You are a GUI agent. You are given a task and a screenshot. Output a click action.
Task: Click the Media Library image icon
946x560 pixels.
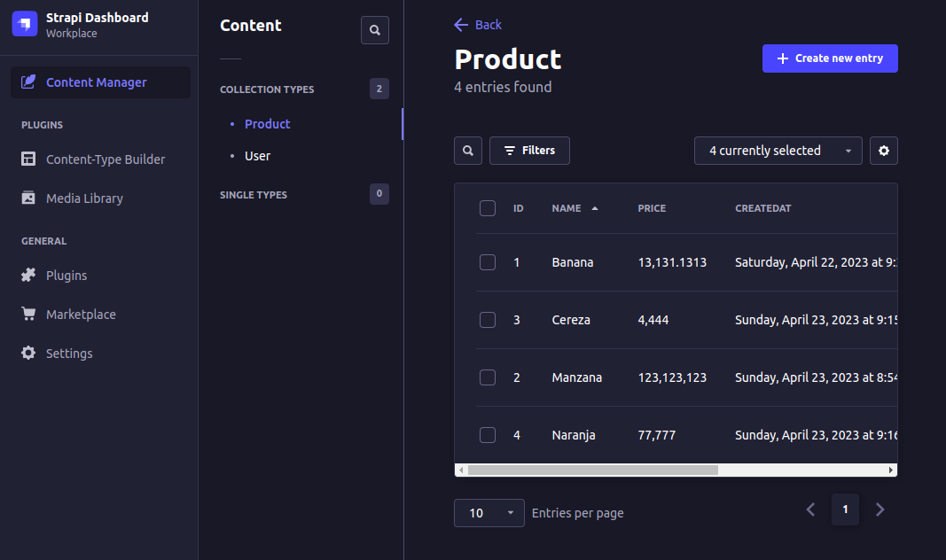point(28,198)
